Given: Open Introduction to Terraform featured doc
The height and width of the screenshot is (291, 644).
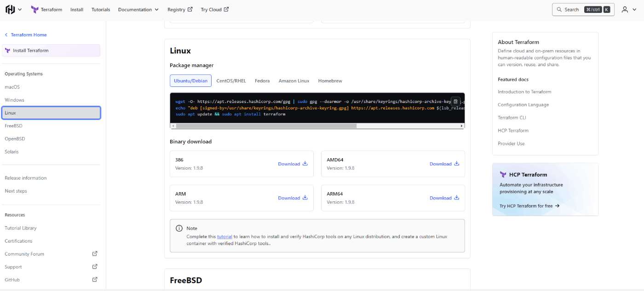Looking at the screenshot, I should tap(524, 92).
